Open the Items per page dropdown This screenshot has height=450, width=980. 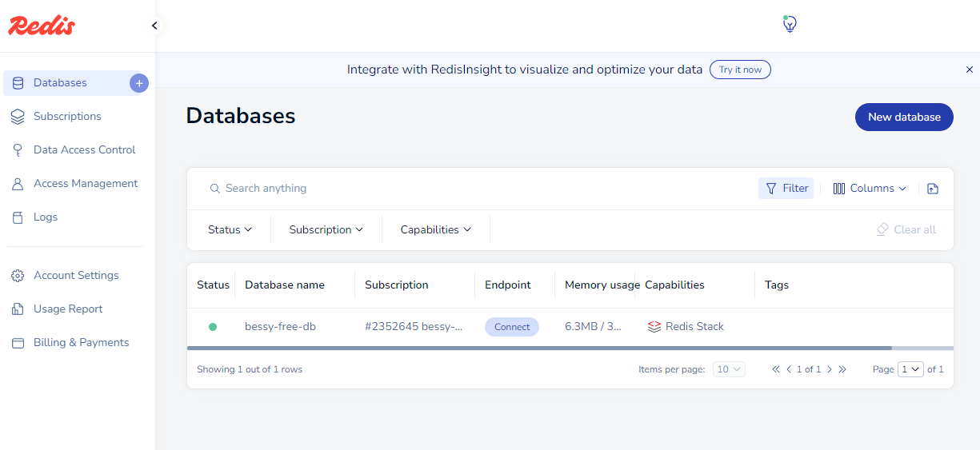(x=730, y=369)
